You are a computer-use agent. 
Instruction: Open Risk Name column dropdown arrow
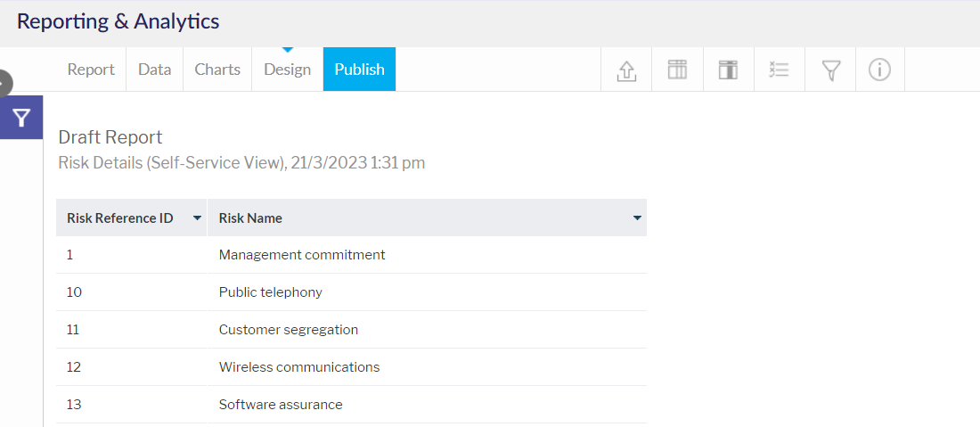click(638, 218)
